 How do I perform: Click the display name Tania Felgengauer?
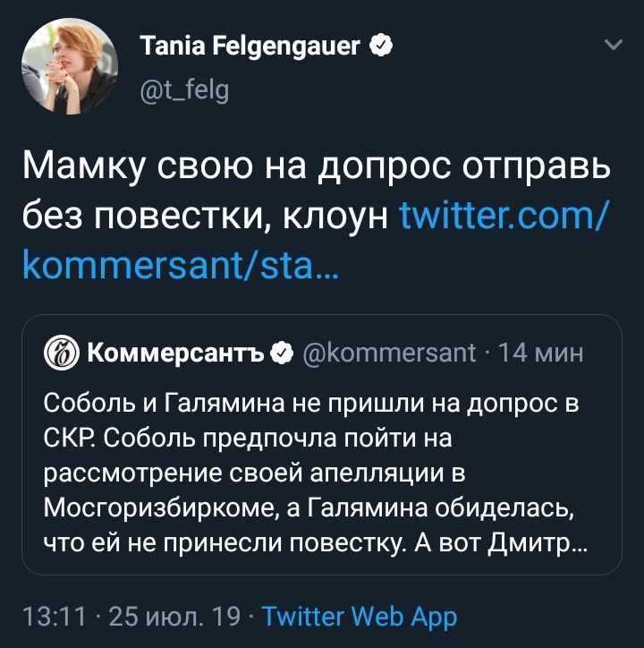coord(250,47)
